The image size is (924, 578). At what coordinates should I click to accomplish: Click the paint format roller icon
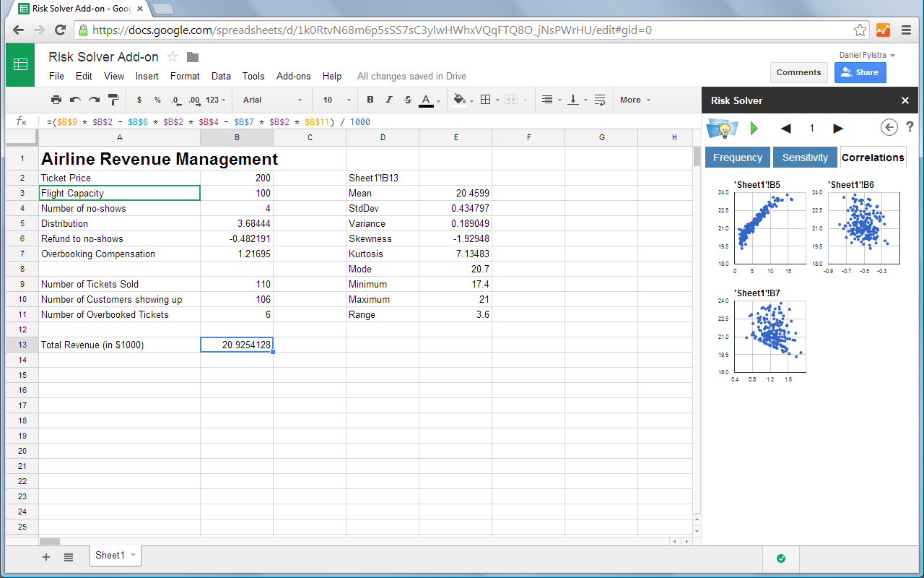(x=113, y=100)
